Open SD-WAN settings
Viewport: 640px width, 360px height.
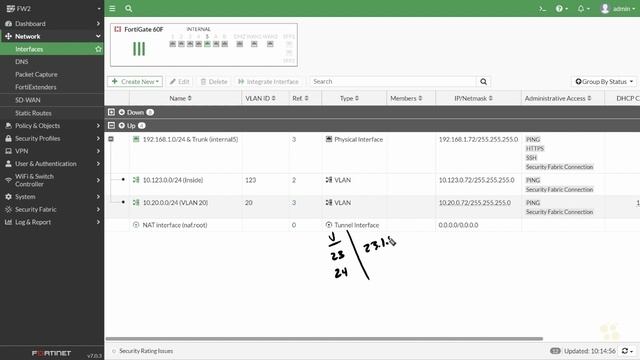28,100
